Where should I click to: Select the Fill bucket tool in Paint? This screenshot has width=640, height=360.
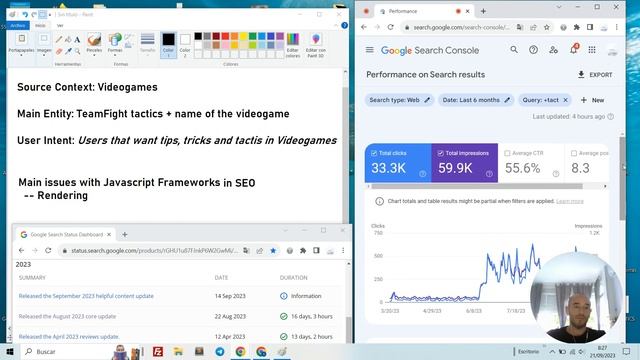pos(68,39)
